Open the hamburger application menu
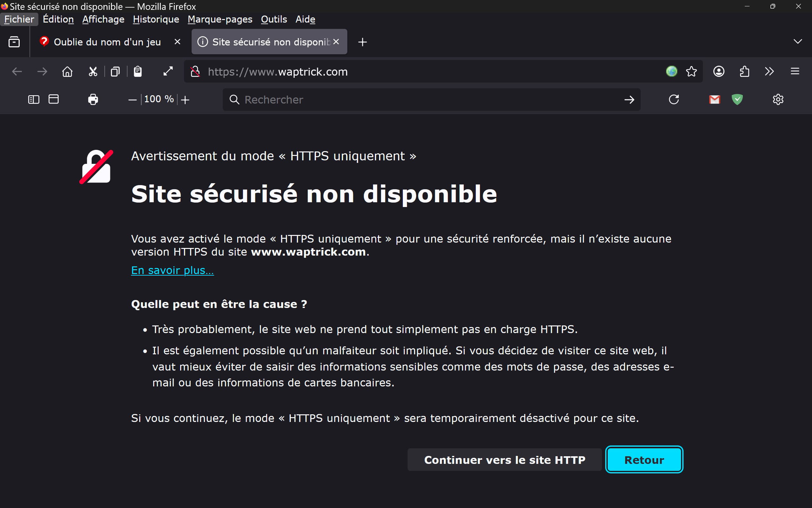812x508 pixels. 795,71
